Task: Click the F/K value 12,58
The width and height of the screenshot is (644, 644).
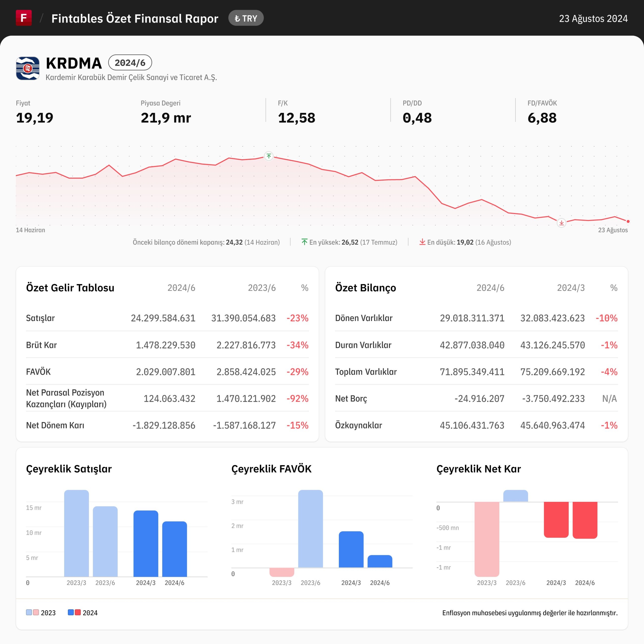Action: pyautogui.click(x=297, y=118)
